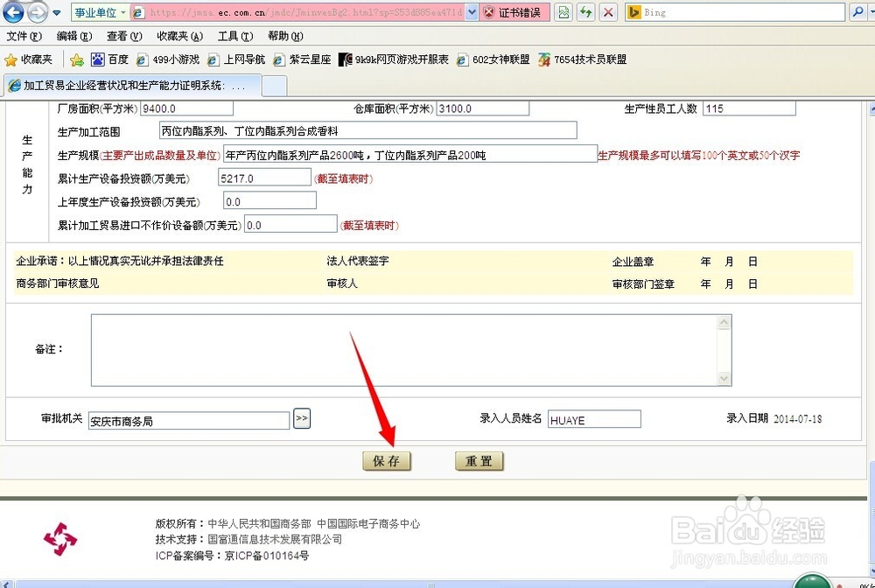Image resolution: width=875 pixels, height=588 pixels.
Task: Open the 工具(T) menu
Action: (234, 36)
